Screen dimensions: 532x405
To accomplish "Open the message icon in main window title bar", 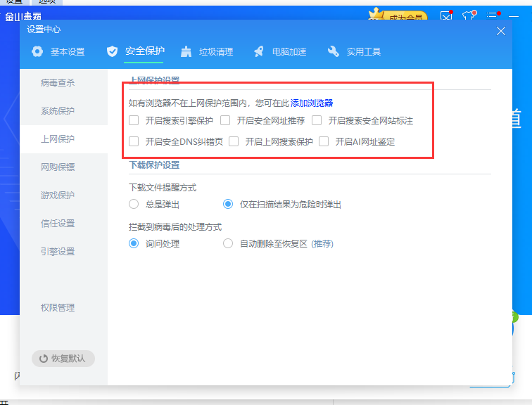I will point(446,15).
